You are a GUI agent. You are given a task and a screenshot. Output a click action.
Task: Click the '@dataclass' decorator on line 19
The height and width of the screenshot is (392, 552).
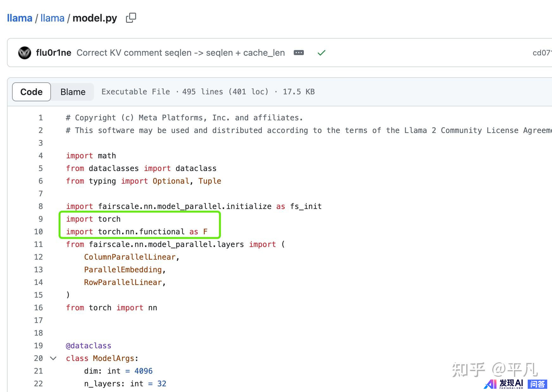tap(89, 346)
